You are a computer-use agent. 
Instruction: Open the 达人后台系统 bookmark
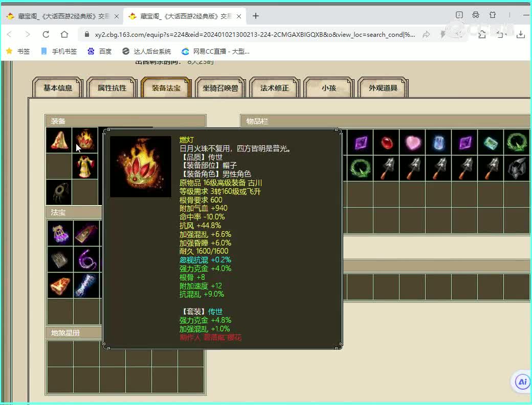[x=147, y=51]
